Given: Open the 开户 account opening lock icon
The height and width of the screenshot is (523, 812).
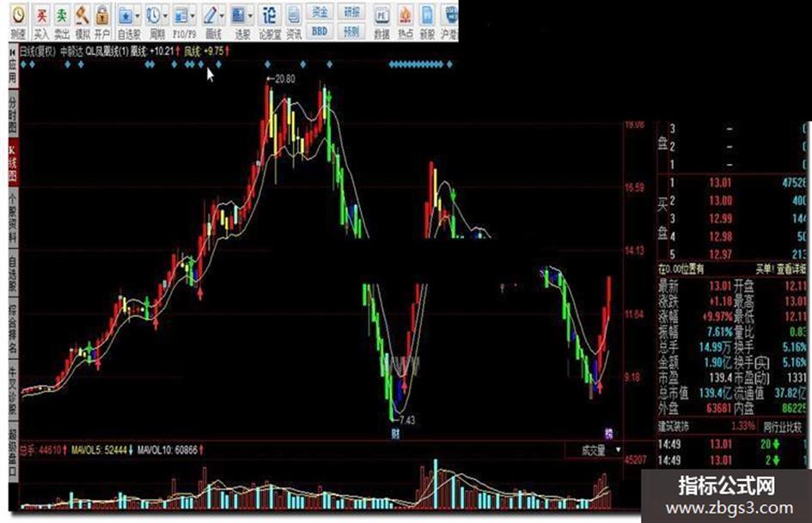Looking at the screenshot, I should coord(102,15).
